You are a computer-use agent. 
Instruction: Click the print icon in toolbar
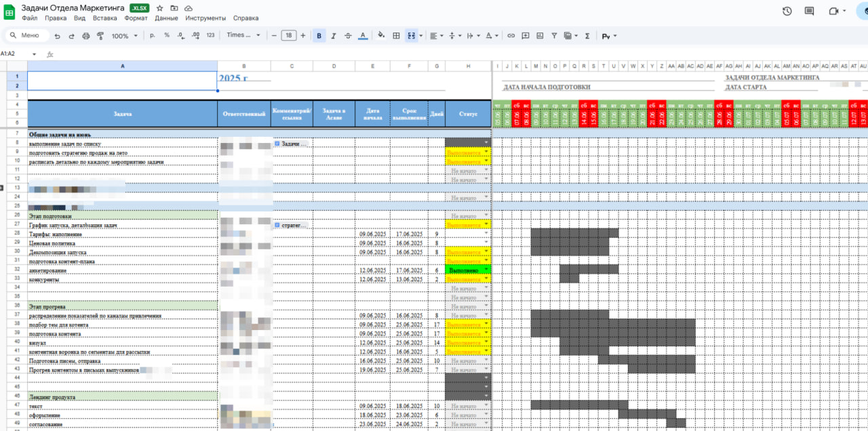pos(85,36)
